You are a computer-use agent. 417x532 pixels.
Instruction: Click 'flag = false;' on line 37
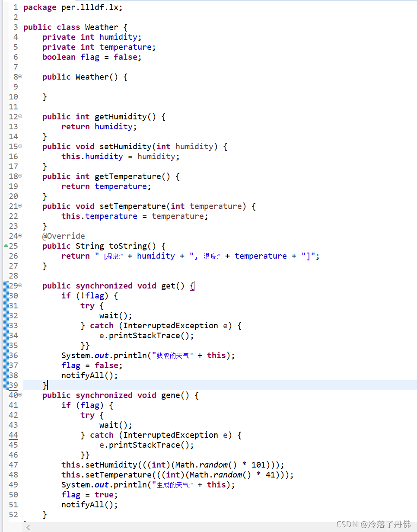(x=92, y=365)
